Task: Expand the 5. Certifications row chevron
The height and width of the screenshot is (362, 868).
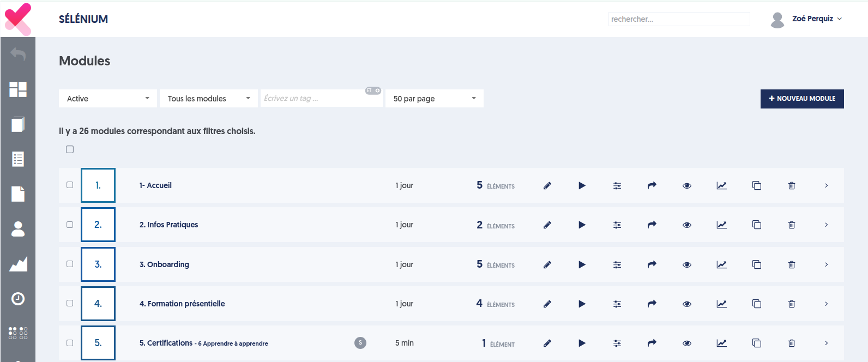Action: 827,343
